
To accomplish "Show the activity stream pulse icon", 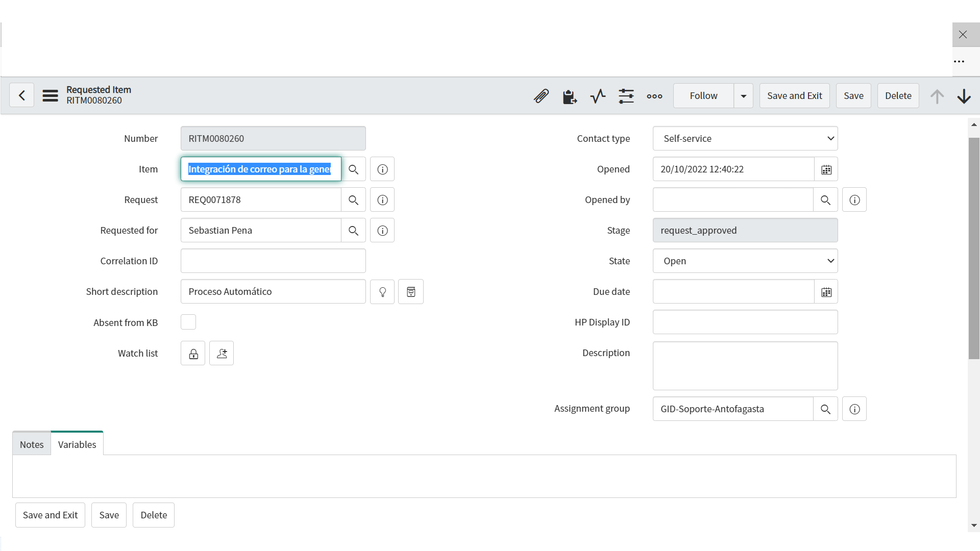I will click(598, 96).
